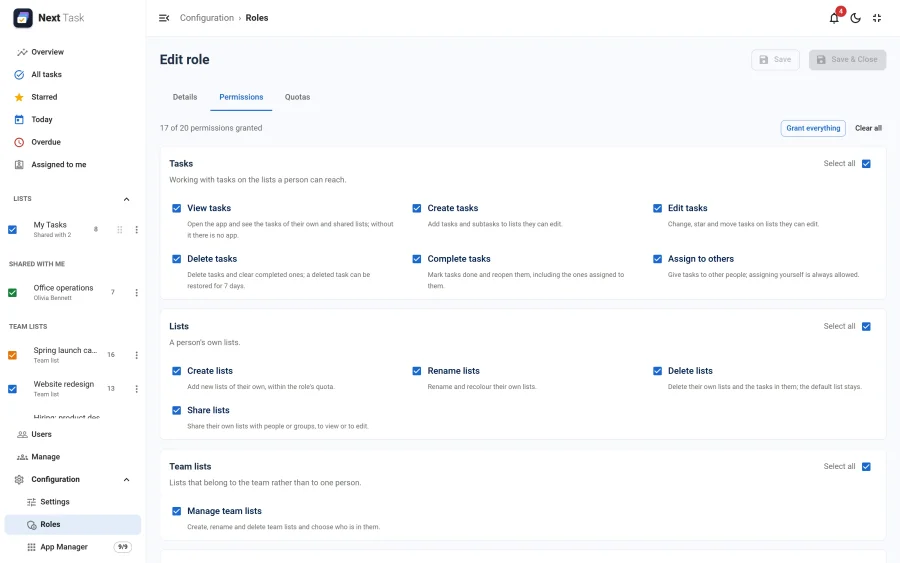900x563 pixels.
Task: Open All tasks view
Action: click(73, 75)
